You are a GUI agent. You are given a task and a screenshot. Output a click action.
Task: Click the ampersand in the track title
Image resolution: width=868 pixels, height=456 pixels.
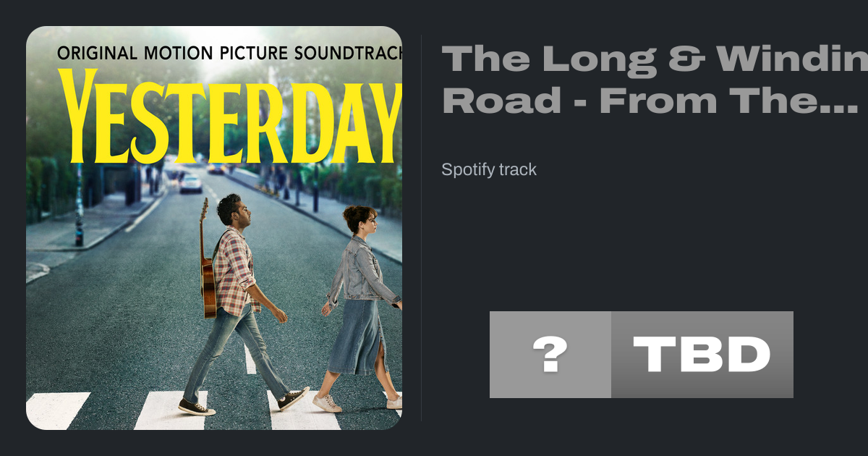tap(688, 59)
